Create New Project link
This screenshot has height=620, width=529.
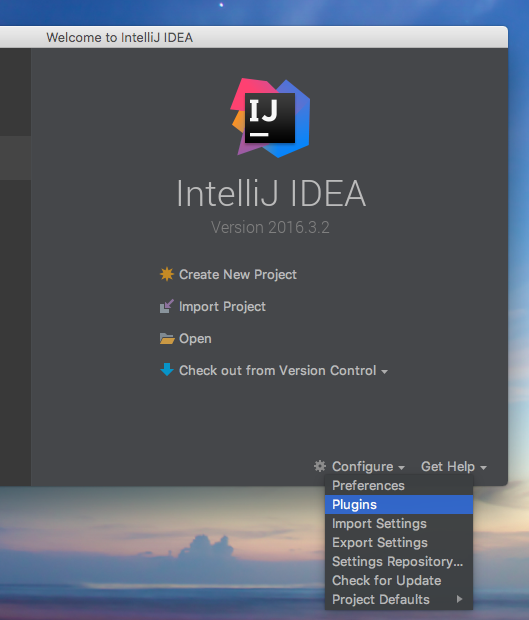[x=238, y=274]
